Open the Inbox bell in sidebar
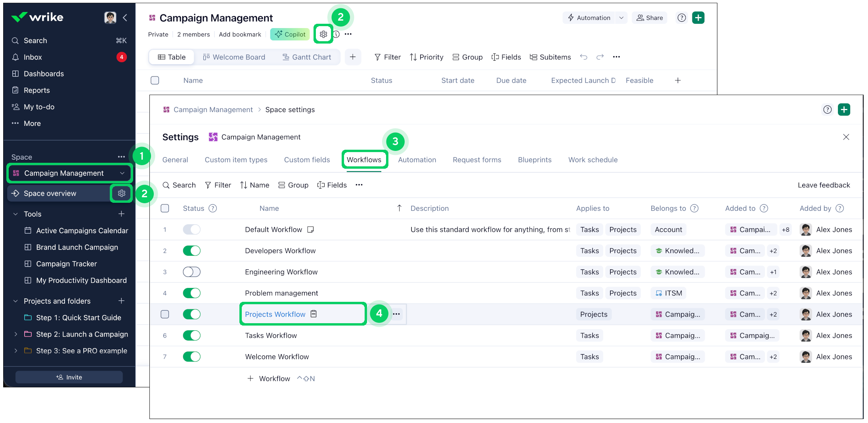 coord(15,57)
